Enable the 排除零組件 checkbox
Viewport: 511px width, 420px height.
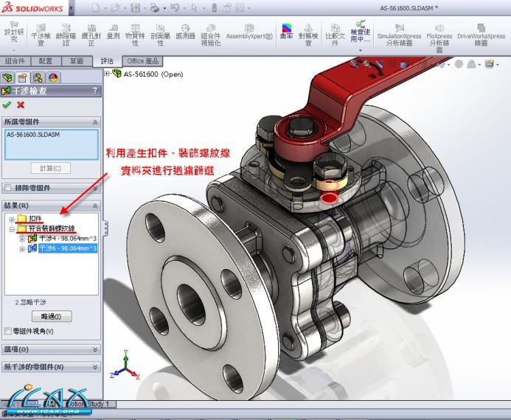tap(8, 188)
